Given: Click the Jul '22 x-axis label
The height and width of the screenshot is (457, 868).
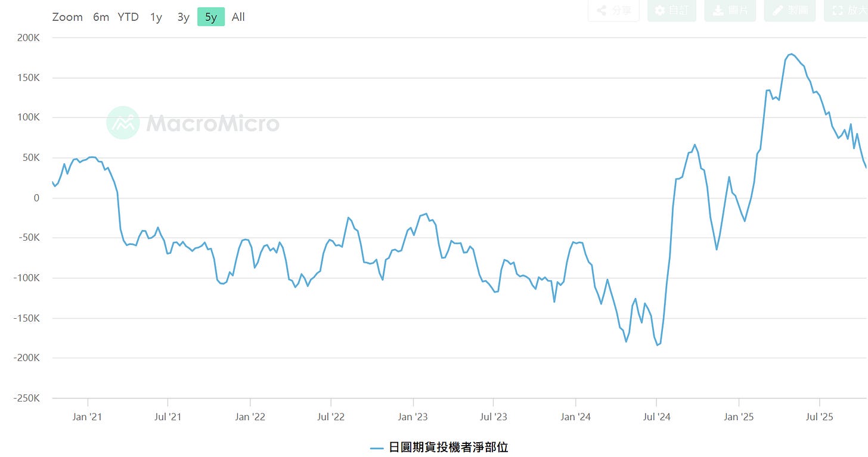Looking at the screenshot, I should 330,416.
